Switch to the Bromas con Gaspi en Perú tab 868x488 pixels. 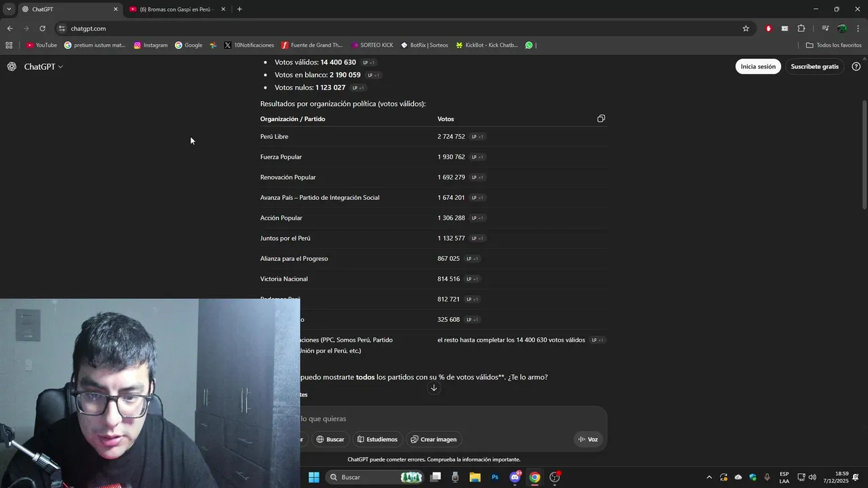[176, 9]
